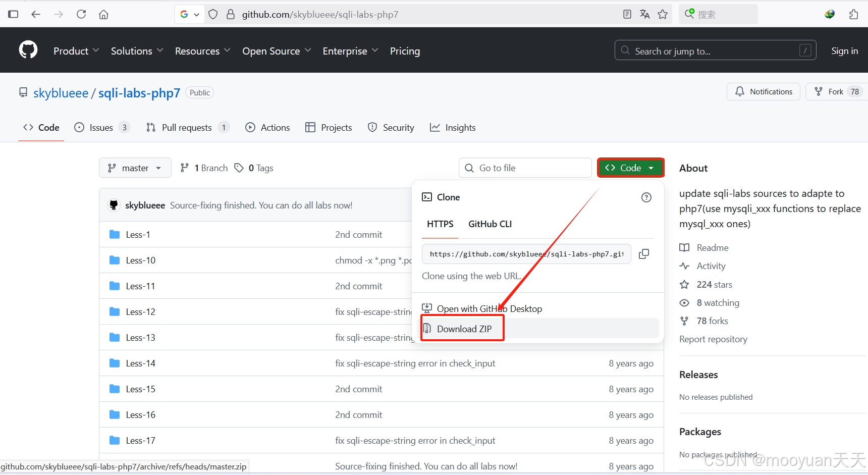This screenshot has height=475, width=868.
Task: Click Open with GitHub Desktop
Action: pos(490,308)
